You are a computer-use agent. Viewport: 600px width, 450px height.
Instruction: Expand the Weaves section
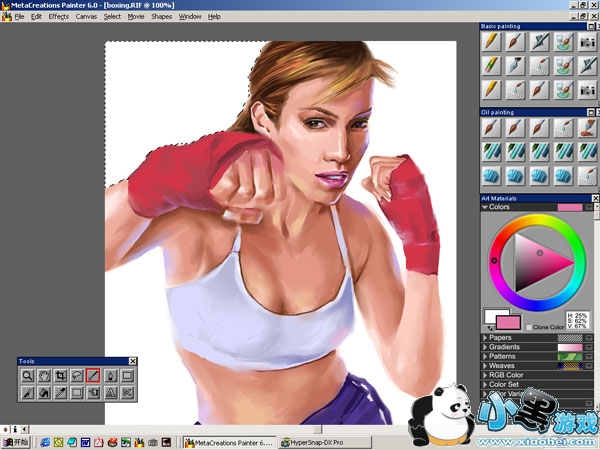click(485, 366)
